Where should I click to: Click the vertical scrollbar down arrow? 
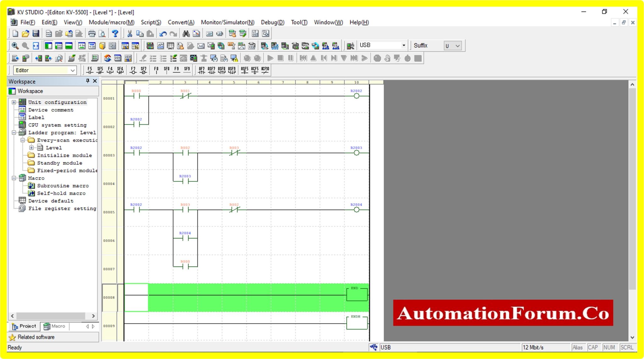coord(632,337)
